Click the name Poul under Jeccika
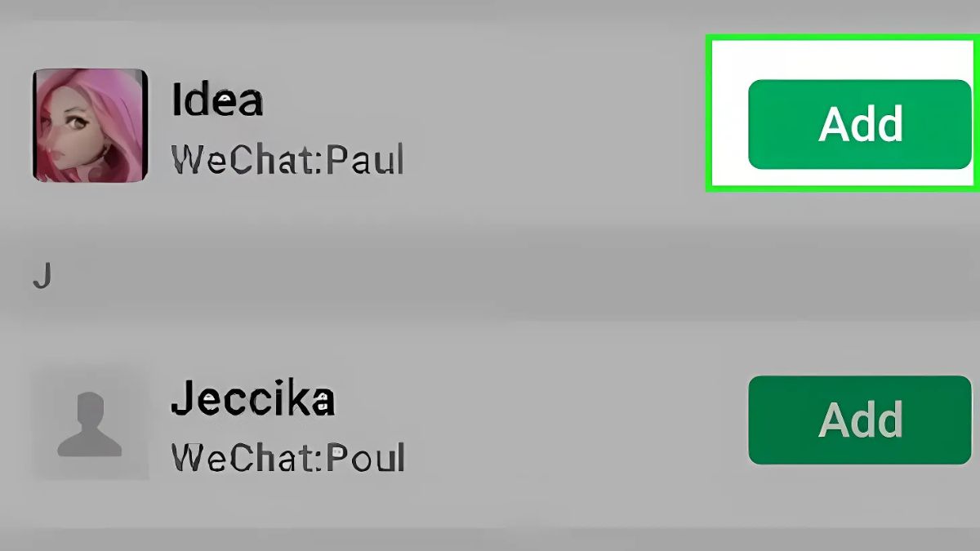 click(x=365, y=457)
